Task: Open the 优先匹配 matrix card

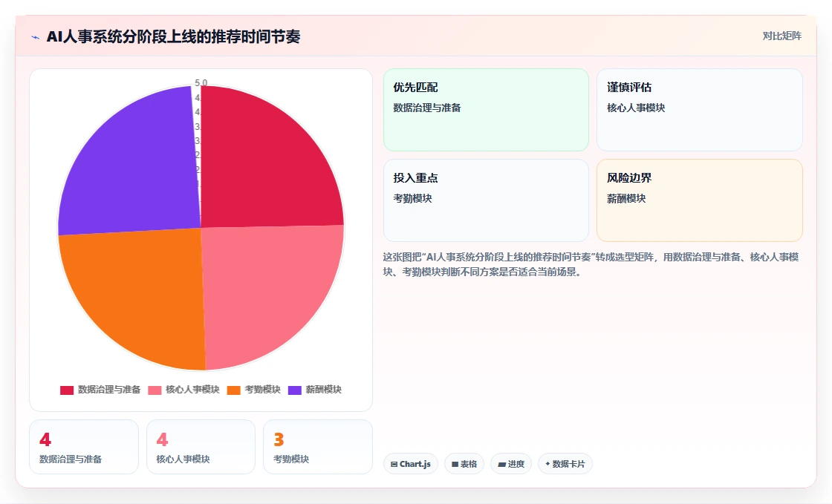Action: (486, 110)
